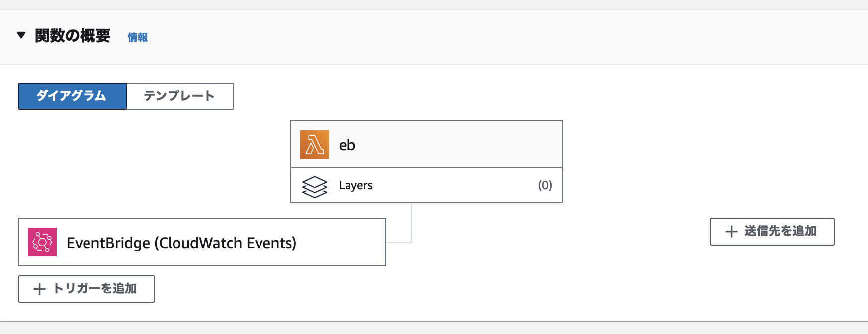Select the eb function name text
Viewport: 868px width, 334px height.
(347, 145)
